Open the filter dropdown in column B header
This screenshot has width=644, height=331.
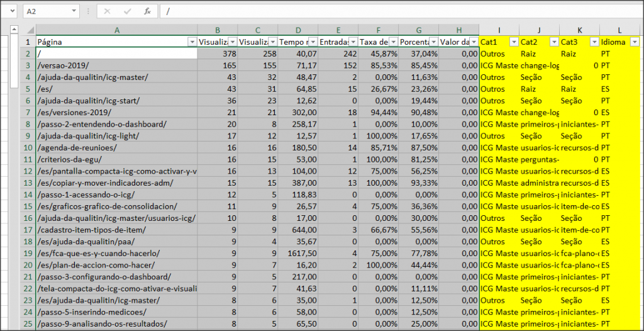tap(232, 42)
